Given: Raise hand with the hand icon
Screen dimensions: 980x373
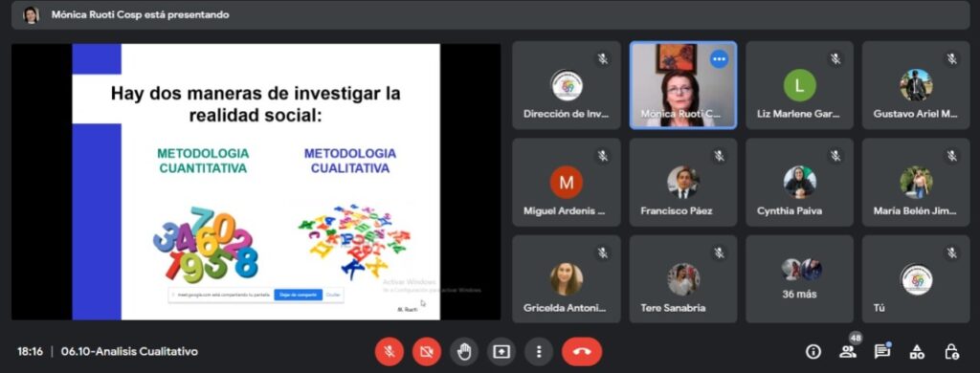Looking at the screenshot, I should (x=464, y=352).
